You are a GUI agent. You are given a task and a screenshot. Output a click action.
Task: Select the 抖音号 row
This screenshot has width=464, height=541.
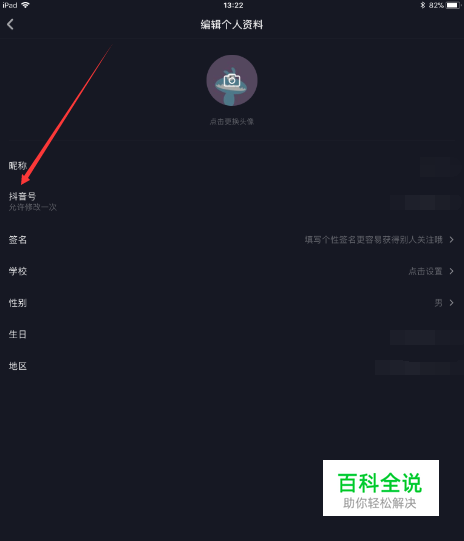(232, 201)
